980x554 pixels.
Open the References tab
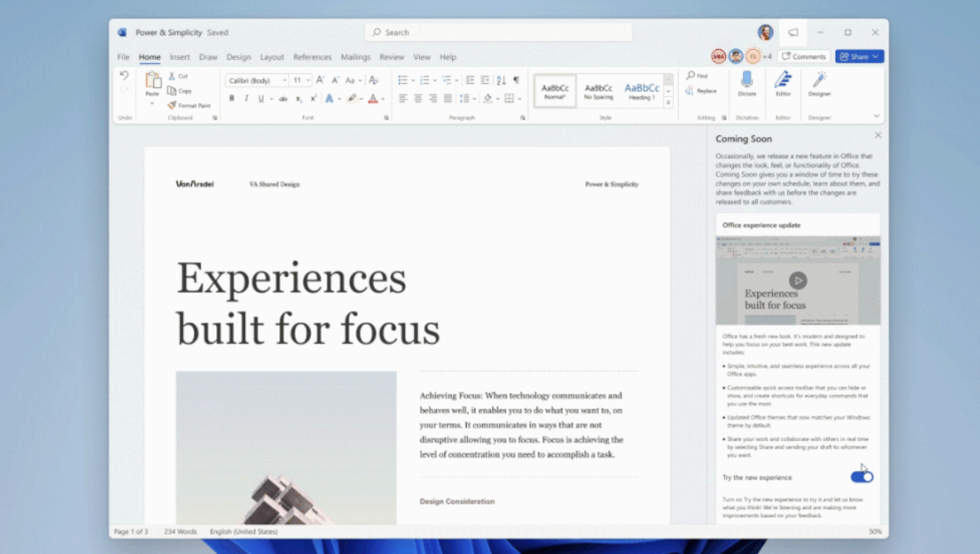coord(313,56)
